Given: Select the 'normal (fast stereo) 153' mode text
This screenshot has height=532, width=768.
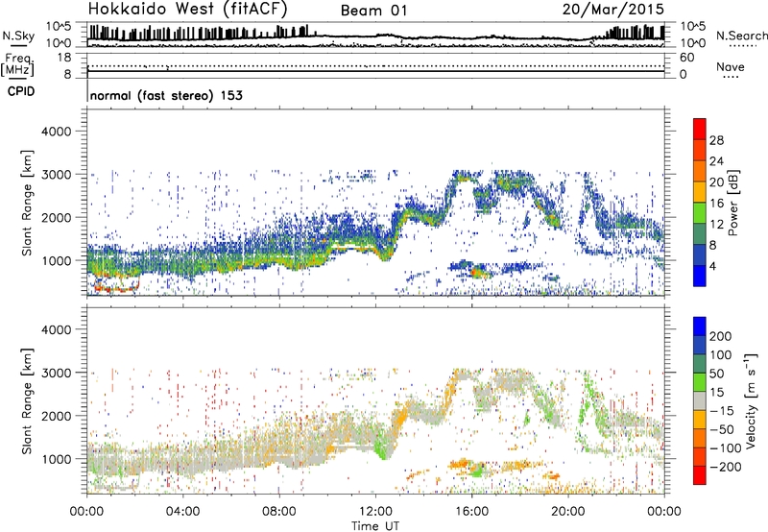Looking at the screenshot, I should [166, 95].
